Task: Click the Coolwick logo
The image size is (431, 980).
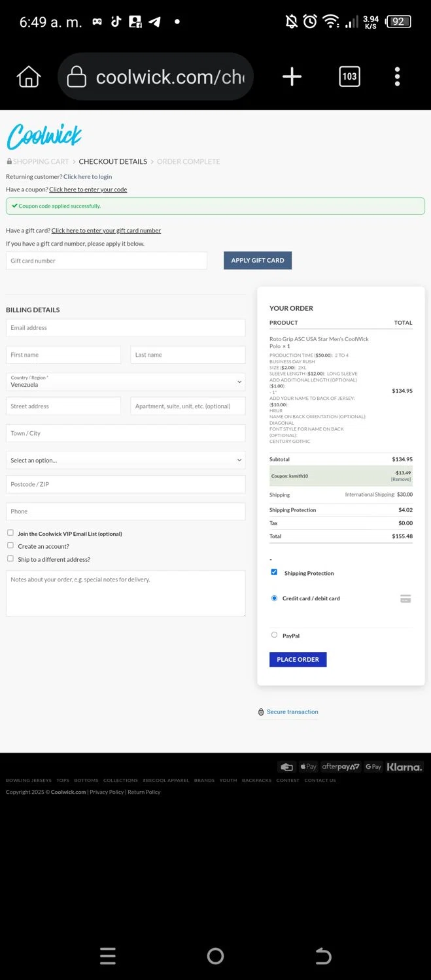Action: pyautogui.click(x=44, y=136)
